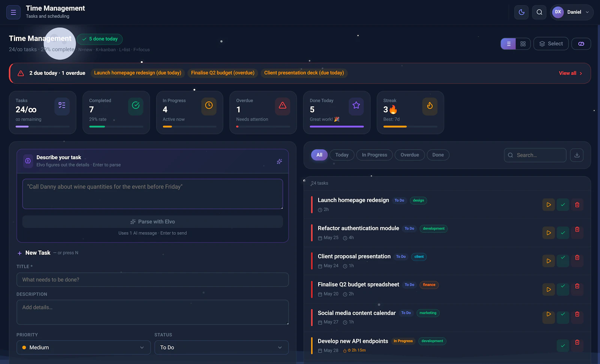
Task: Focus the Title input field
Action: click(x=153, y=280)
